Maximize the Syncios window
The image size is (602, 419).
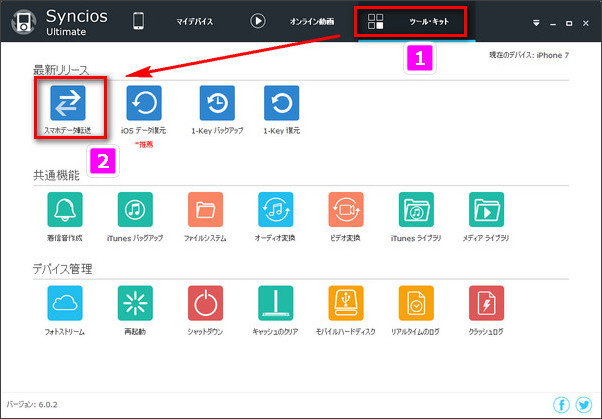pyautogui.click(x=569, y=23)
